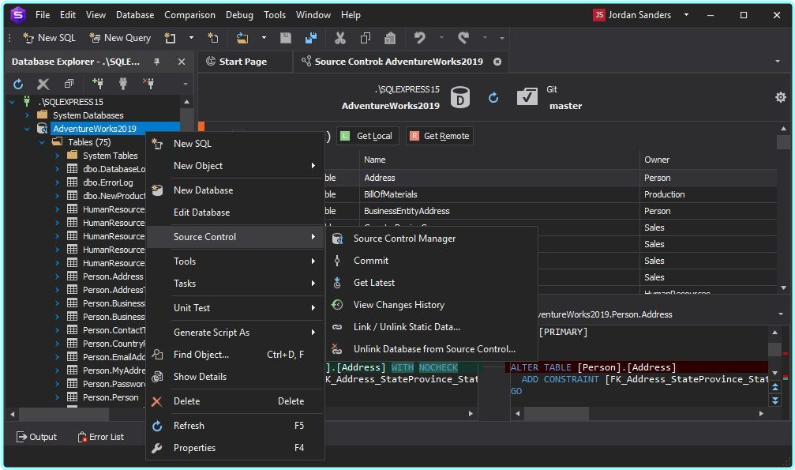The height and width of the screenshot is (470, 795).
Task: Click the Redo arrow icon
Action: pos(463,38)
